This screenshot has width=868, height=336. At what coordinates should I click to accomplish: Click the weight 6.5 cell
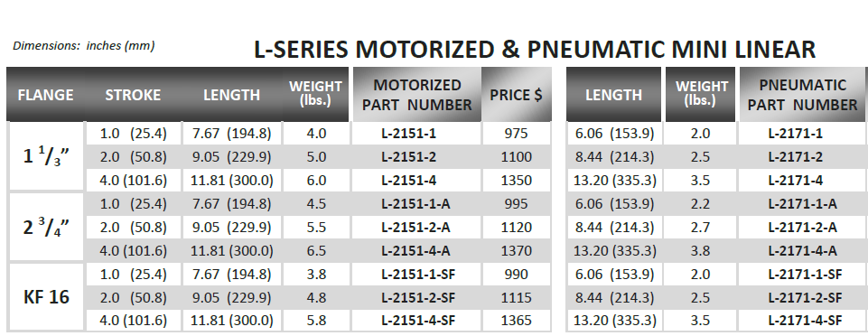[316, 251]
